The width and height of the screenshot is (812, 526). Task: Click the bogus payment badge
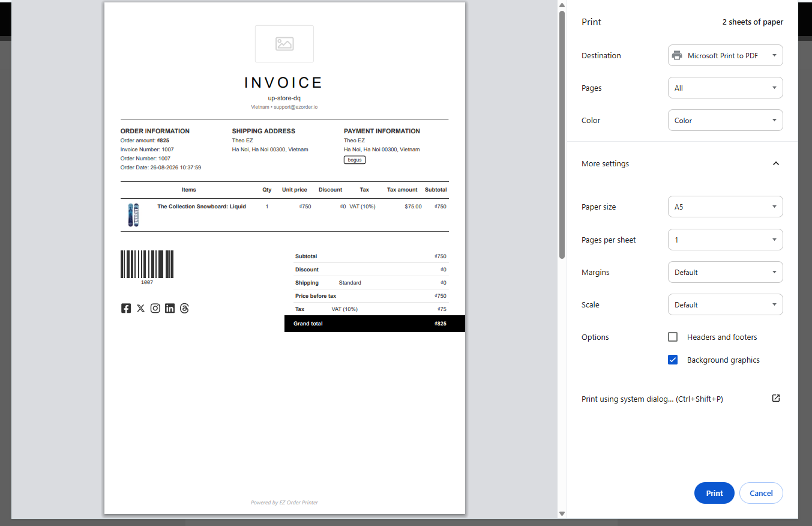tap(355, 160)
